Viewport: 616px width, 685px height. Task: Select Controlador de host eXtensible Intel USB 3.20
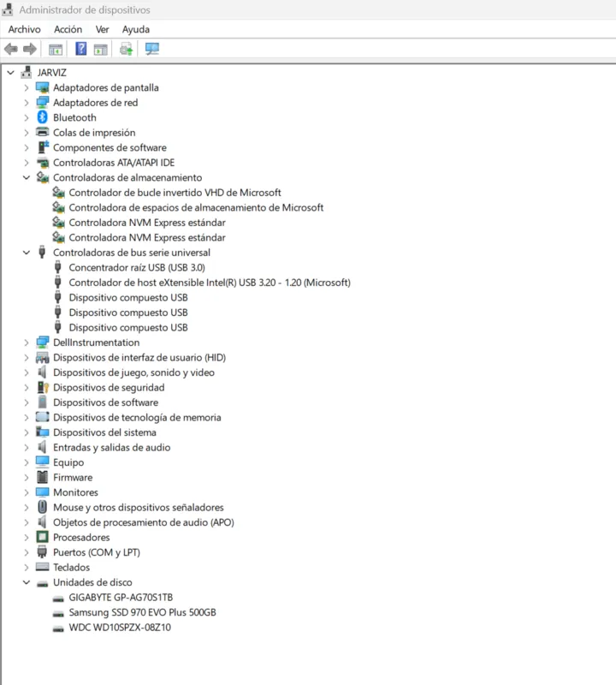coord(210,283)
